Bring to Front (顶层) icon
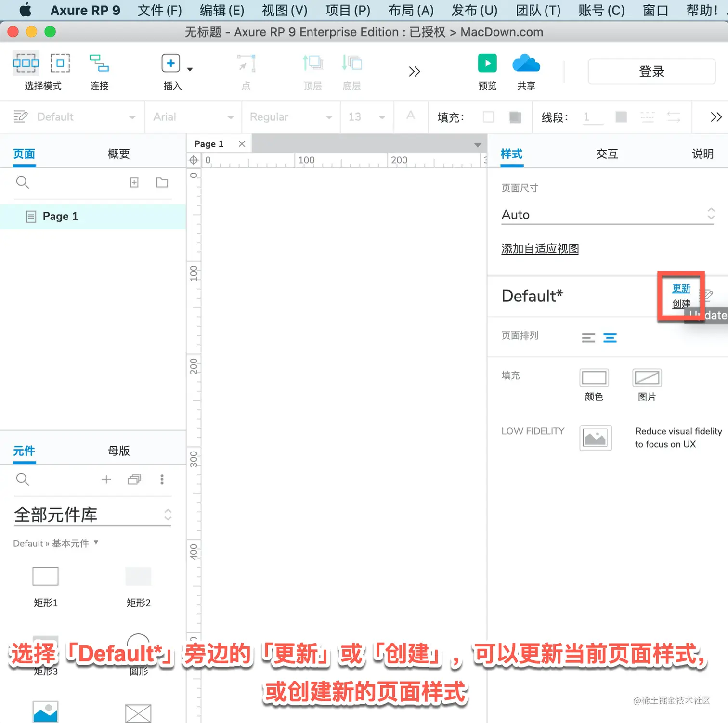 click(x=312, y=63)
